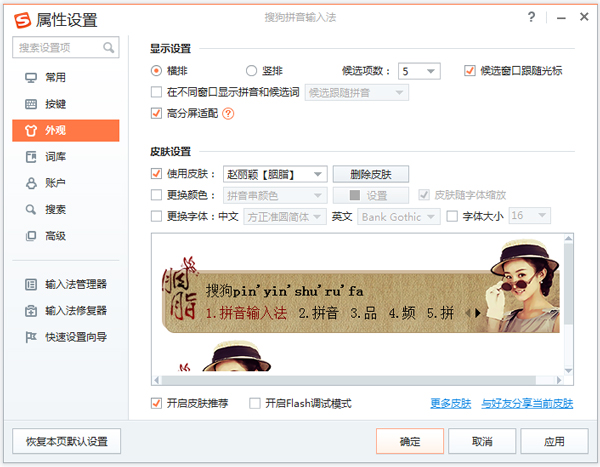Open 快速设置向导 from the sidebar
600x467 pixels.
pos(66,337)
